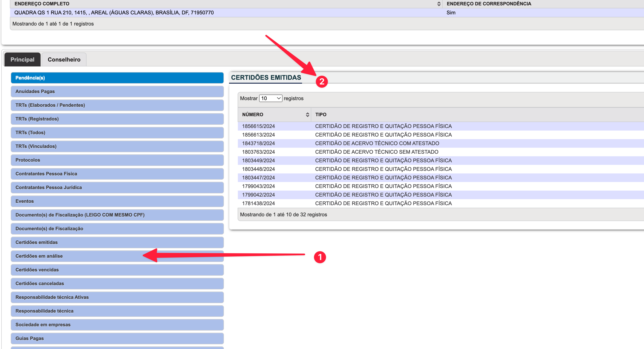Click 'Mostrando de 1 até 10 de 32 registros'
Viewport: 644px width, 349px height.
point(283,215)
